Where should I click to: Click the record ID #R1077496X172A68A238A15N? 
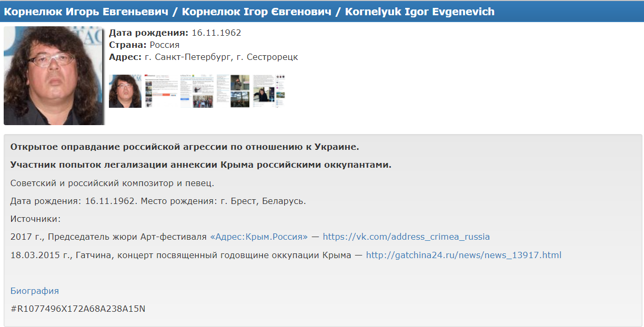point(78,309)
